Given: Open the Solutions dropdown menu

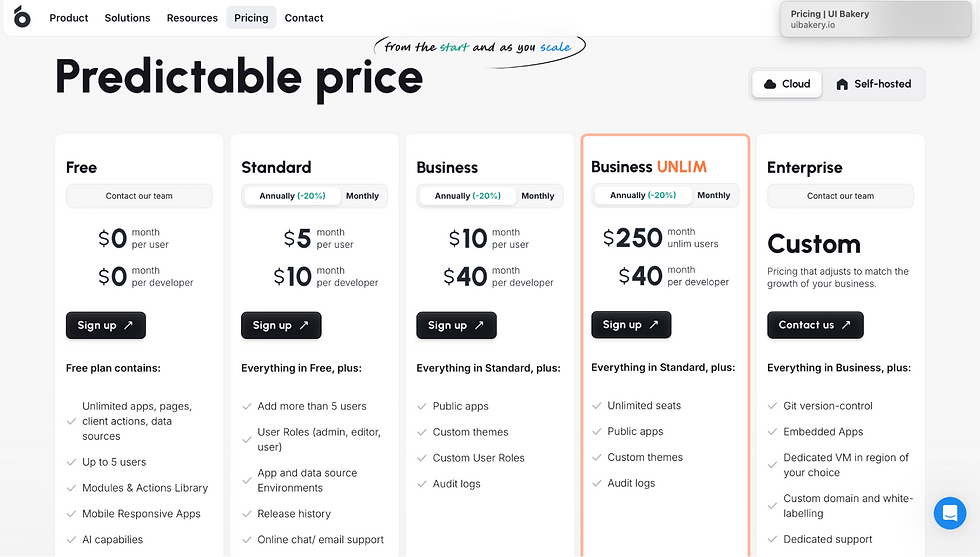Looking at the screenshot, I should pos(127,18).
